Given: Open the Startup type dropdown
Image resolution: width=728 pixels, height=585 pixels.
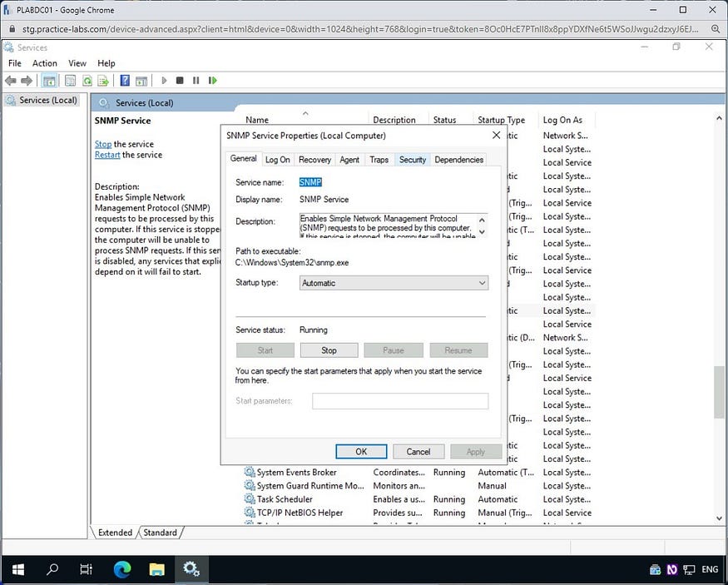Looking at the screenshot, I should (x=394, y=283).
